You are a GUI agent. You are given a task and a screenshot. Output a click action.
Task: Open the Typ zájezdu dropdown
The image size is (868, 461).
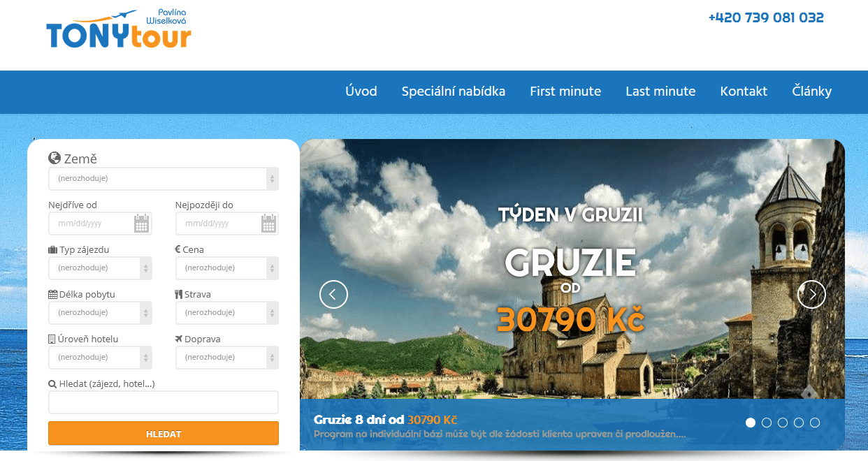(x=100, y=268)
